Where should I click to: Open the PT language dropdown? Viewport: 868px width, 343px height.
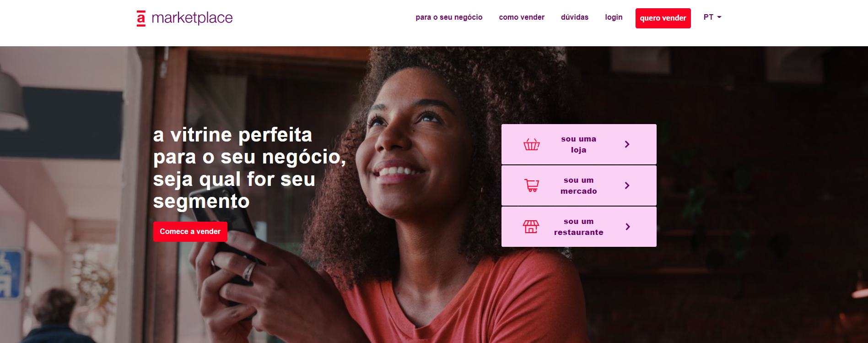[712, 17]
